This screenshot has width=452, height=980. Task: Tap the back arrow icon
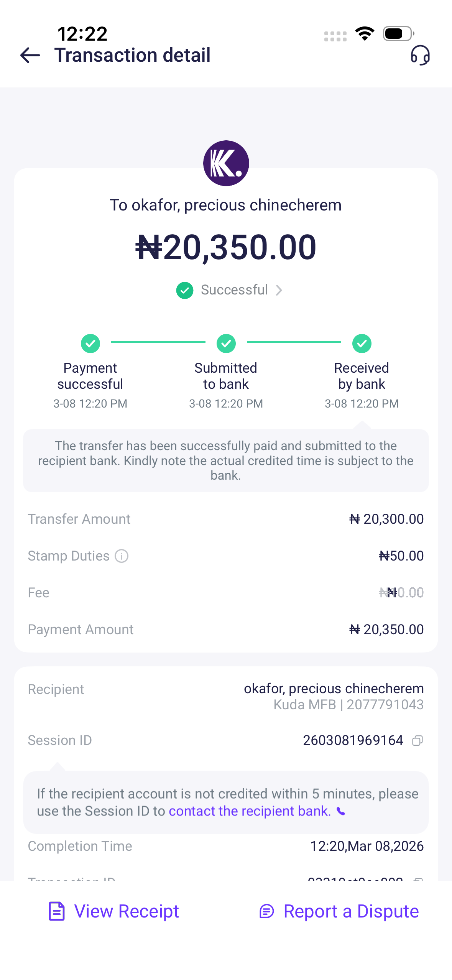pos(30,55)
